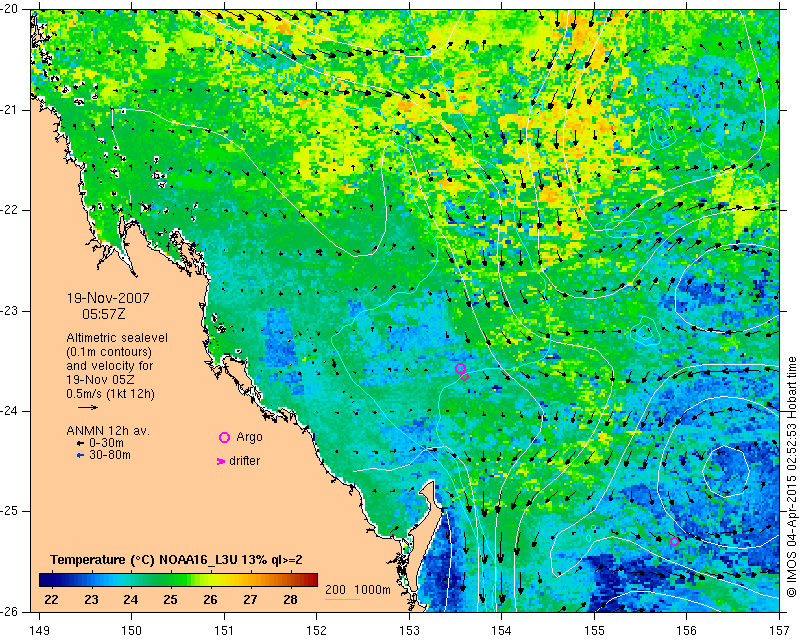
Task: Click the latitude axis label '-21'
Action: [x=10, y=110]
